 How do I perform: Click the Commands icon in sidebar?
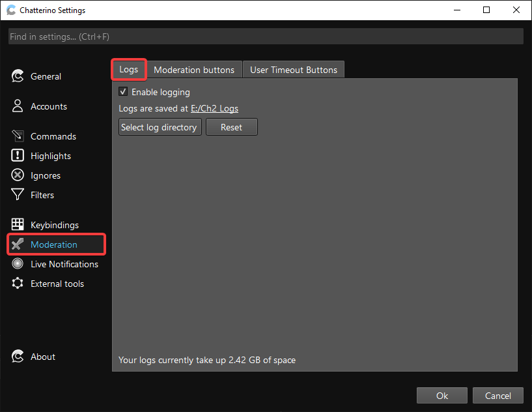[18, 136]
